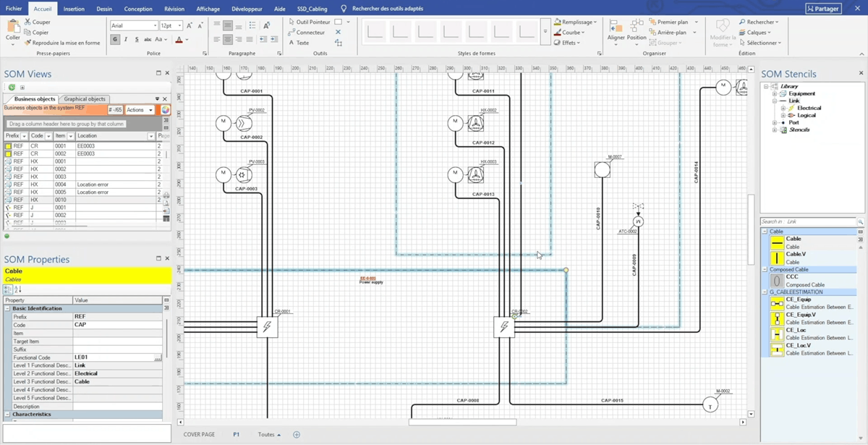Toggle strikethrough (abc) formatting

[x=148, y=40]
